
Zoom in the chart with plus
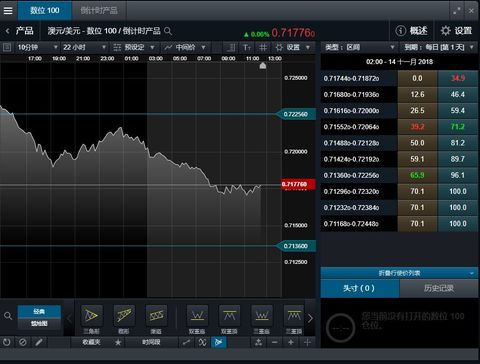pos(291,342)
